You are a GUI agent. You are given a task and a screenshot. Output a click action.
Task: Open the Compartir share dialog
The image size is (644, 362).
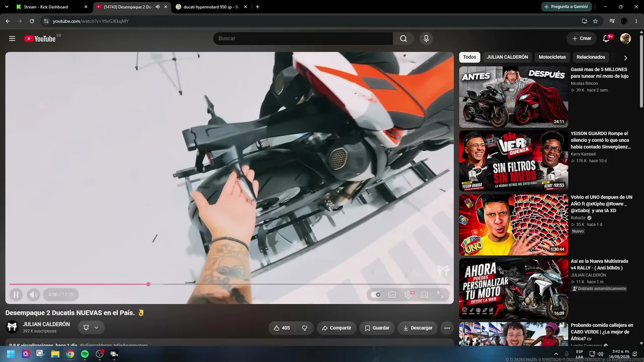click(x=337, y=328)
